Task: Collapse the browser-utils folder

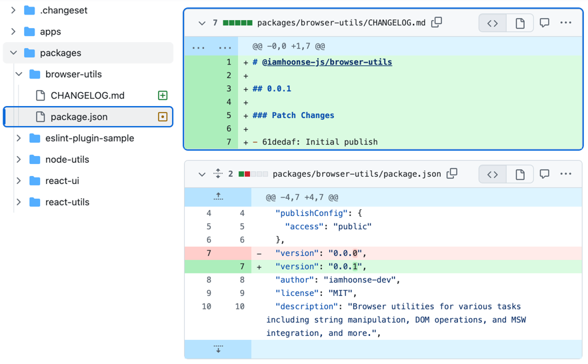Action: tap(19, 74)
